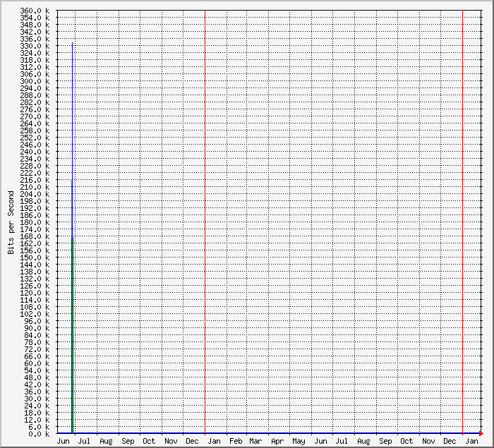This screenshot has width=494, height=448.
Task: Click the 240.0 k y-axis label
Action: 35,152
